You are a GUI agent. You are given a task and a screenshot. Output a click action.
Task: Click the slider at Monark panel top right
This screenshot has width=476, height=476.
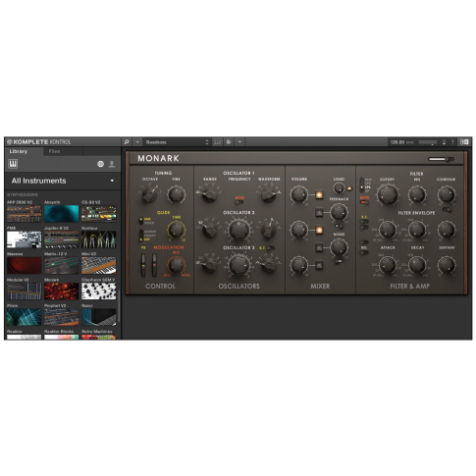pos(441,159)
